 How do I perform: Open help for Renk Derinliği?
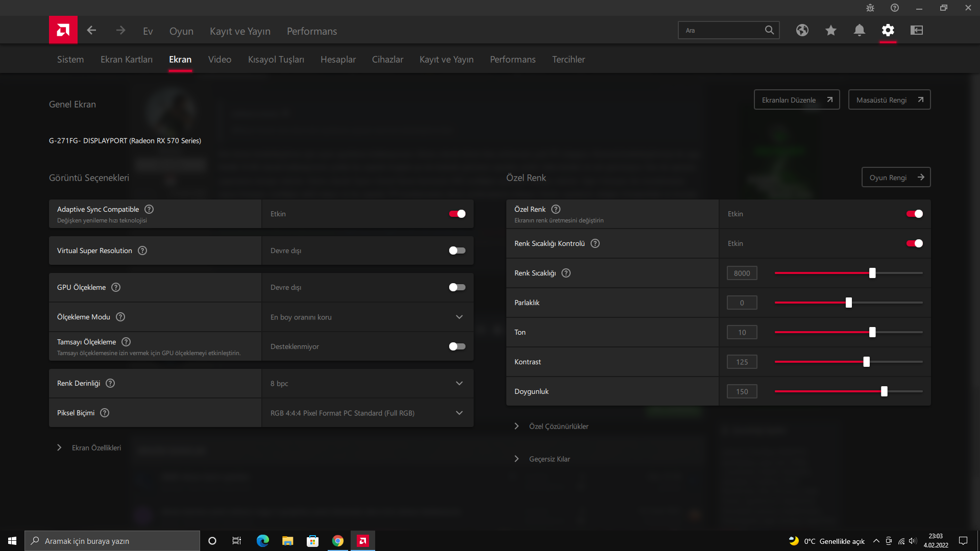pos(110,383)
